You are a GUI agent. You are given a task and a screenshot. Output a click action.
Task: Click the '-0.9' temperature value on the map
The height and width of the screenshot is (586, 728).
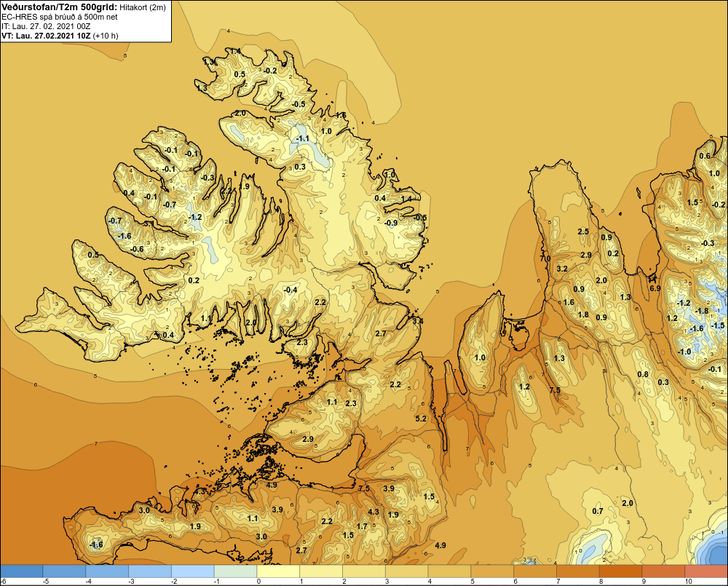[x=392, y=223]
